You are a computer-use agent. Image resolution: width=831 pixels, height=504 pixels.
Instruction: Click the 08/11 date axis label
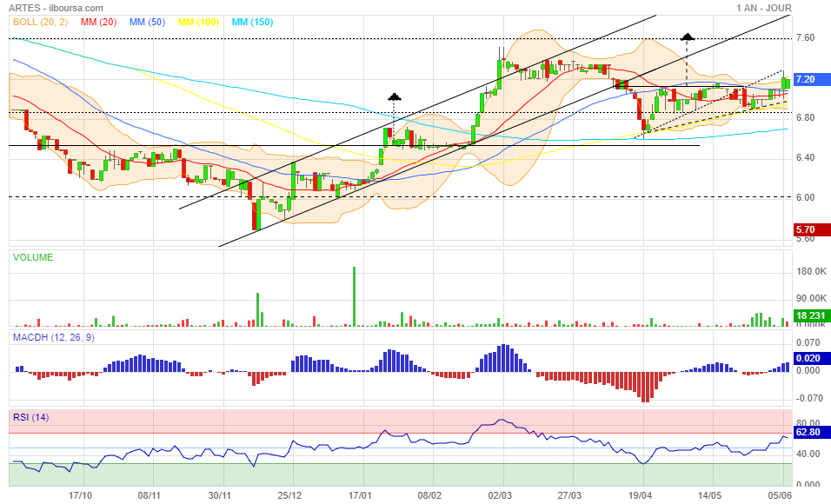[x=150, y=495]
